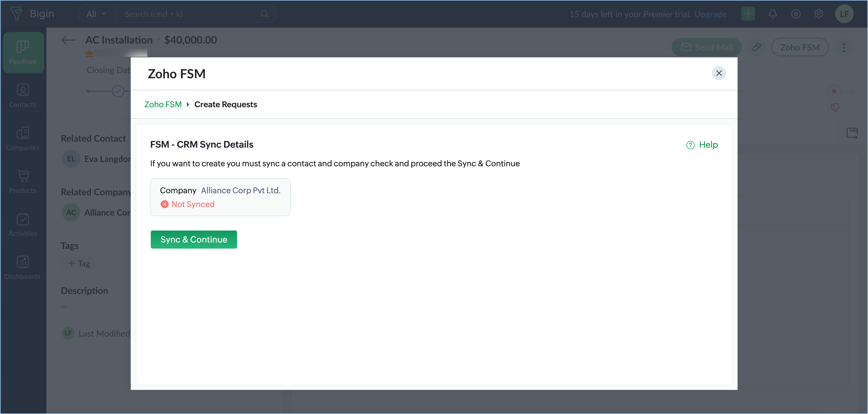Screen dimensions: 868x414
Task: Click Alliance Corp Pvt Ltd. company link
Action: pos(241,190)
